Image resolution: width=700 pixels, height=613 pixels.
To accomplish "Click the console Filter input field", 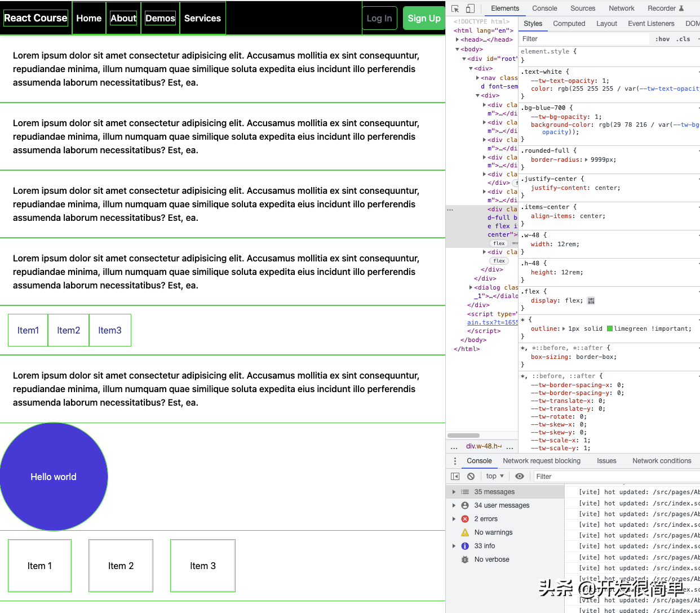I will point(617,476).
